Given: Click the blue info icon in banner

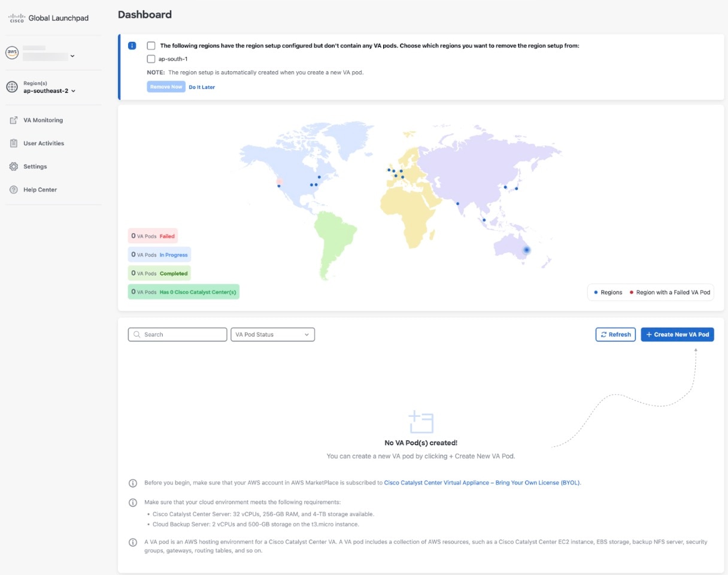Looking at the screenshot, I should pos(132,46).
